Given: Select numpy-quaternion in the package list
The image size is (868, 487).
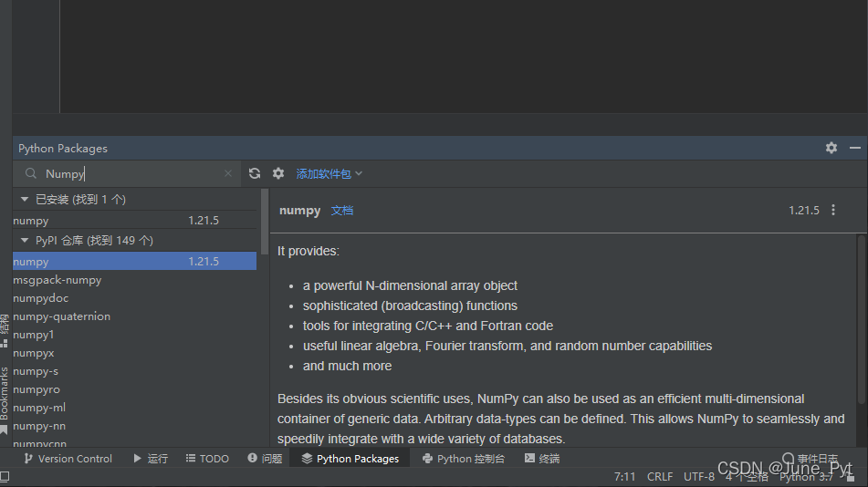Looking at the screenshot, I should (134, 316).
